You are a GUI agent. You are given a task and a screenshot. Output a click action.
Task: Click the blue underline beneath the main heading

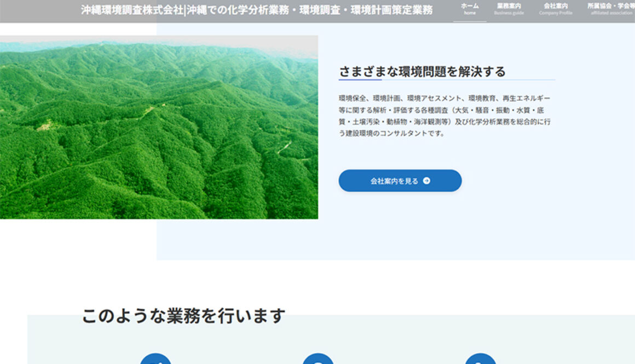360,80
